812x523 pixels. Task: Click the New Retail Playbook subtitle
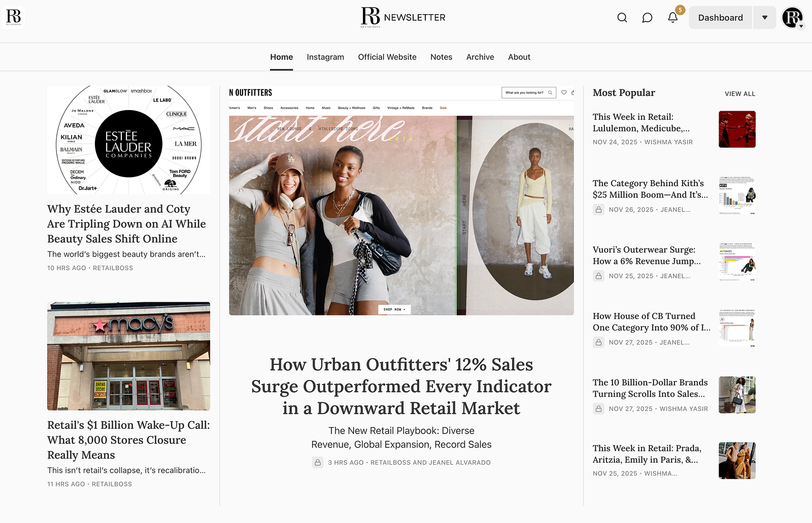point(401,438)
